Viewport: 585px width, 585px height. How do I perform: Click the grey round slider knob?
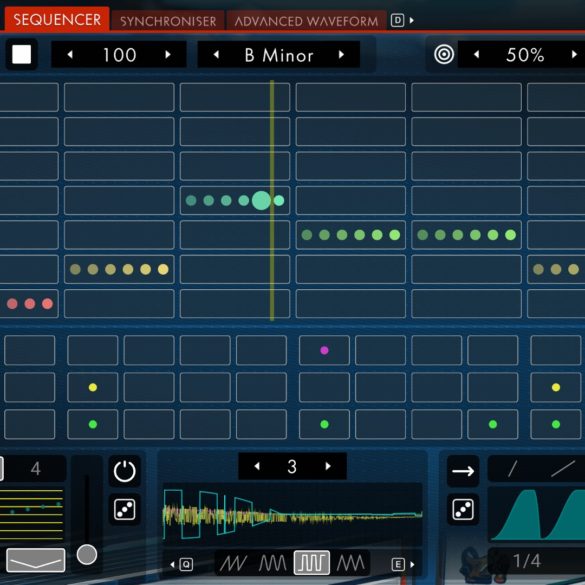coord(87,554)
